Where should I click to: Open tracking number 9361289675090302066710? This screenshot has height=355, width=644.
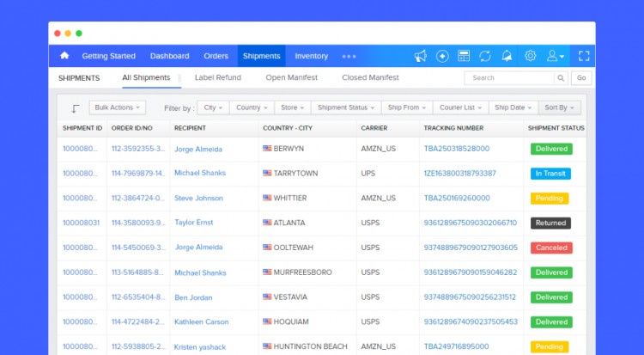point(471,223)
